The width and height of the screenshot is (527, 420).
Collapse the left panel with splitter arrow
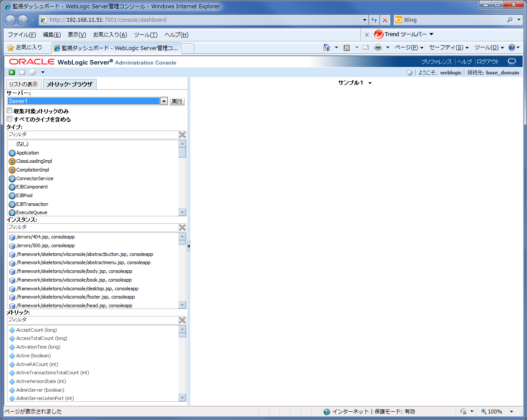(189, 246)
